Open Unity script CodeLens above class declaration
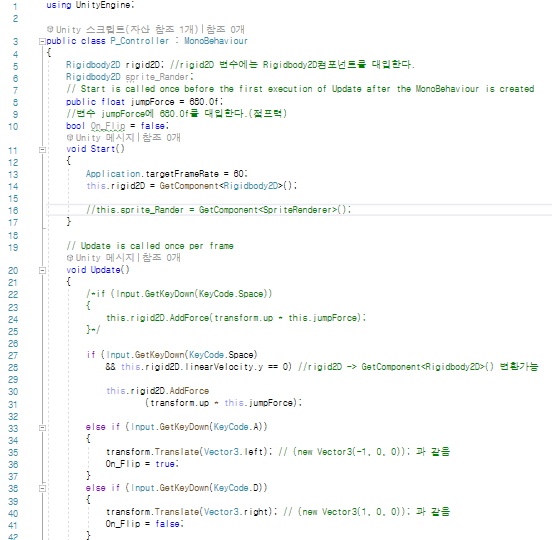The image size is (552, 540). click(127, 30)
